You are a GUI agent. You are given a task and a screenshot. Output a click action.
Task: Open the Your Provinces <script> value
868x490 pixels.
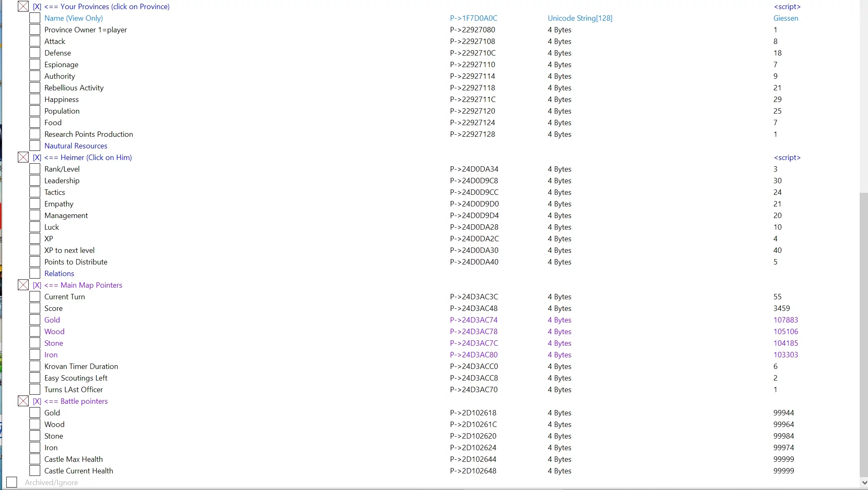point(787,7)
